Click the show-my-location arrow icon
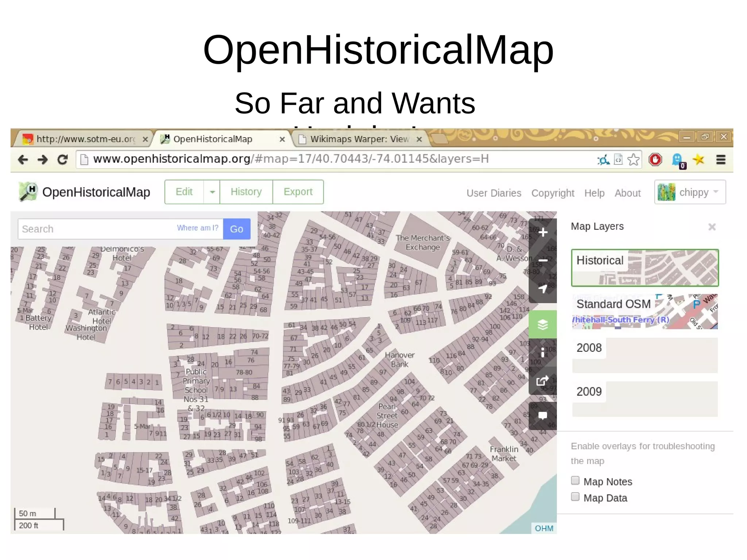 coord(543,289)
